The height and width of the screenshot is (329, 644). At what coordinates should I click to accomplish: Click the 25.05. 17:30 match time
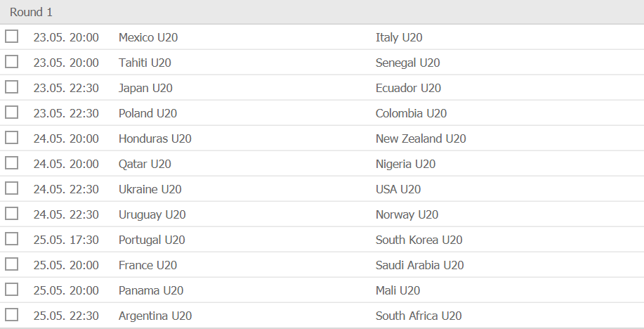(66, 240)
